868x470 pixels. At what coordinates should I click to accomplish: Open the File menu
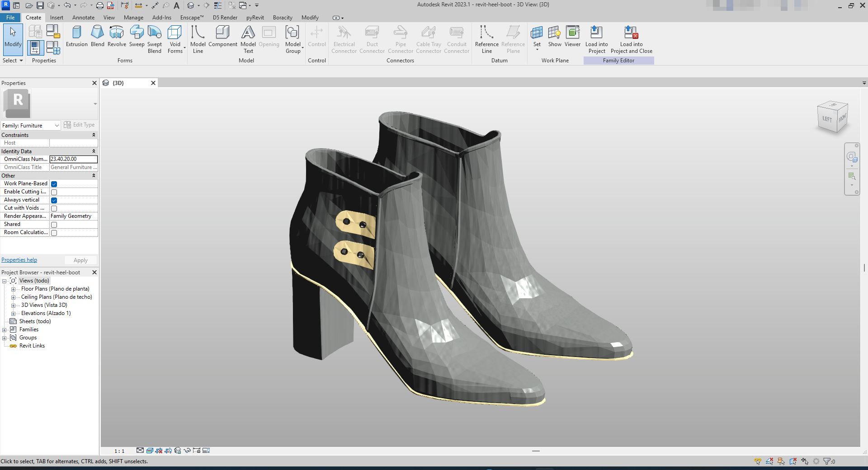(10, 18)
